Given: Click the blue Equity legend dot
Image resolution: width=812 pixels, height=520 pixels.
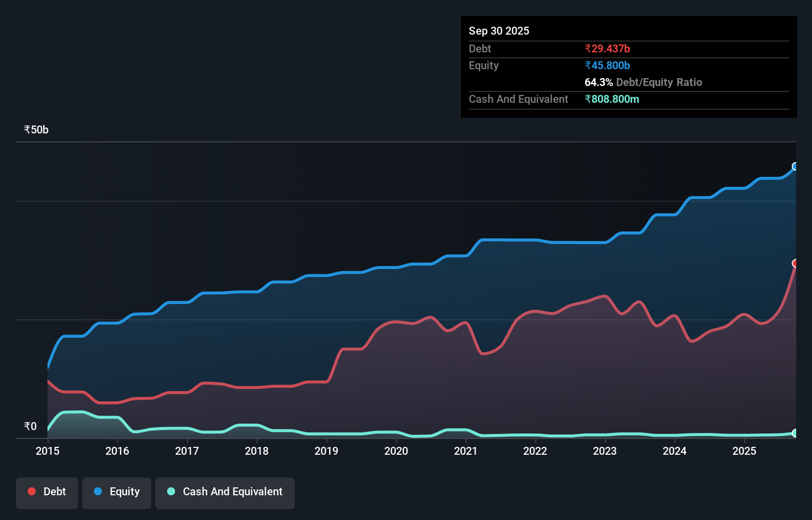Looking at the screenshot, I should coord(97,491).
